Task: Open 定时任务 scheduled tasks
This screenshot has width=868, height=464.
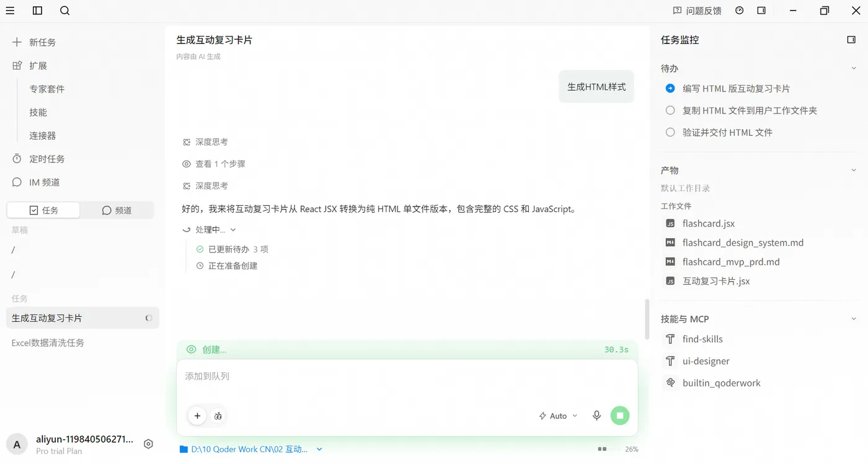Action: (38, 159)
